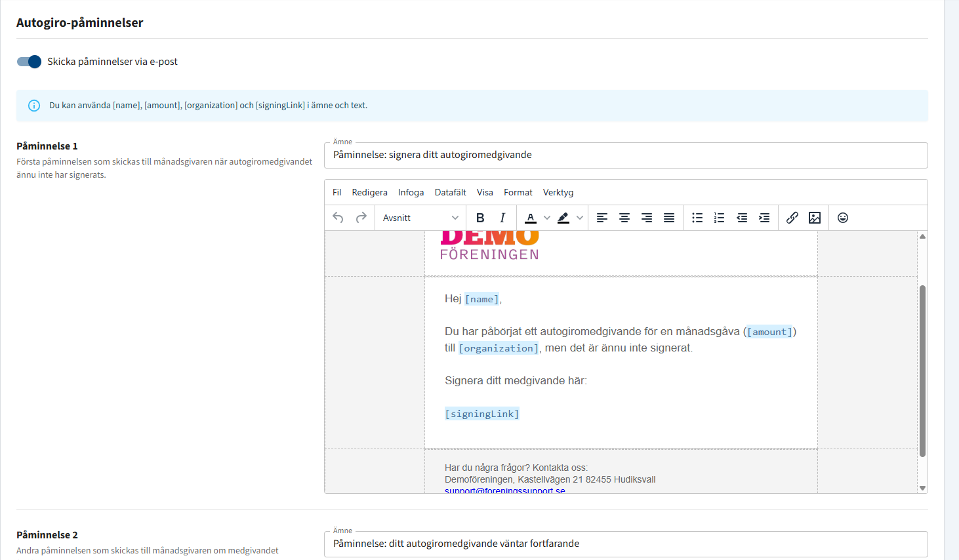
Task: Apply background highlight color marker icon
Action: [x=563, y=218]
